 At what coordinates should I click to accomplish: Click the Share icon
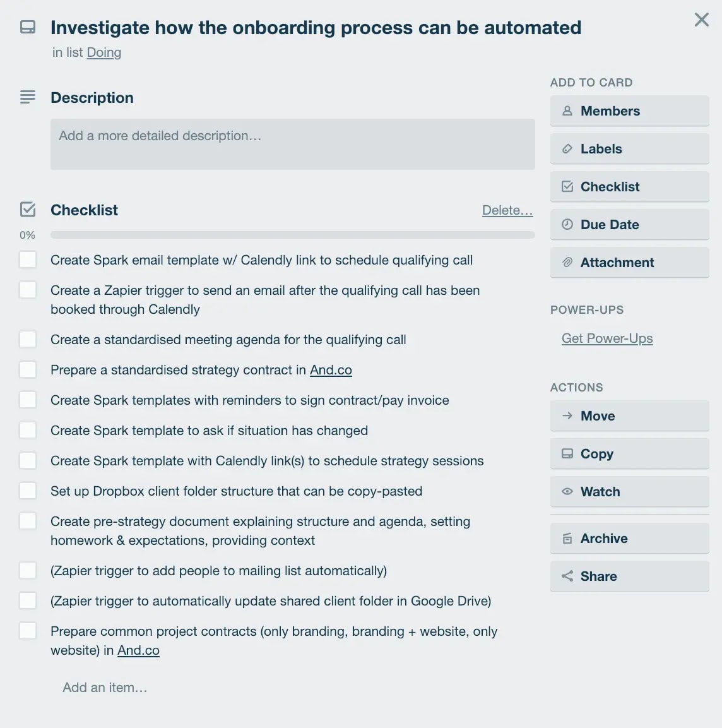pyautogui.click(x=568, y=576)
